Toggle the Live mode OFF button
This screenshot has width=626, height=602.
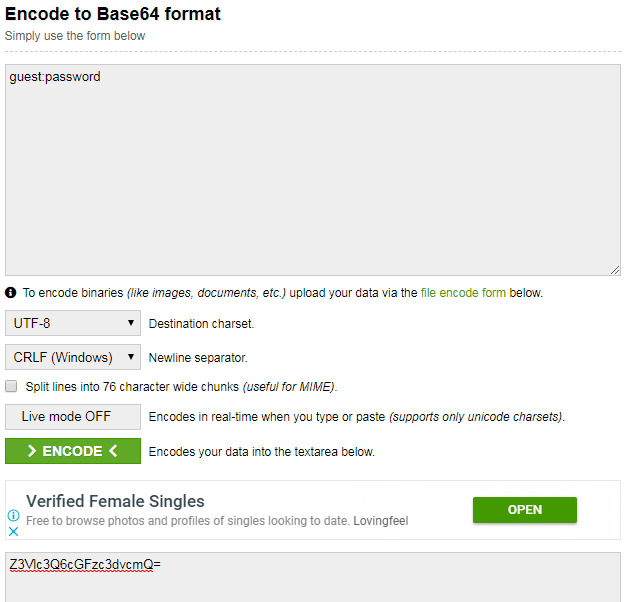(72, 417)
